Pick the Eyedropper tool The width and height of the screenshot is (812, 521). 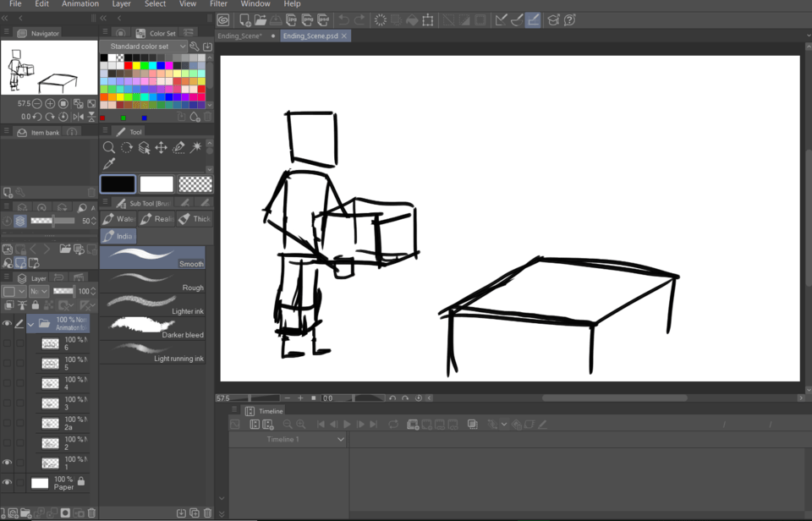click(x=109, y=165)
